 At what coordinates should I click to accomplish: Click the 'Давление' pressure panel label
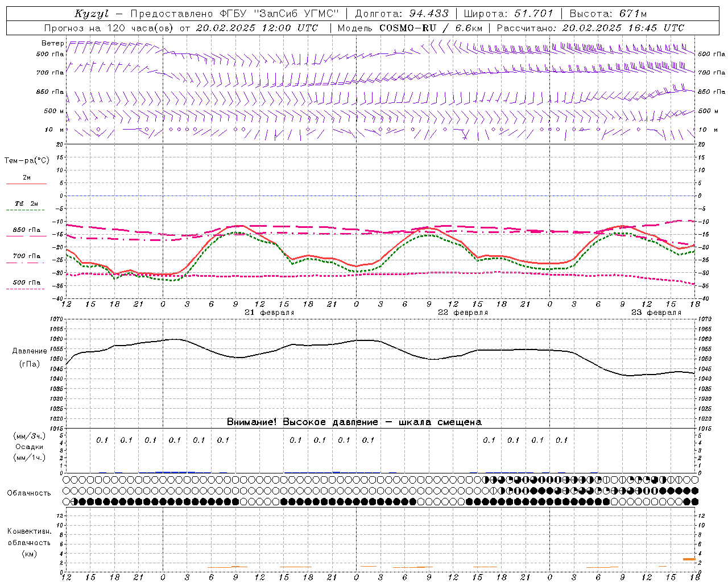pos(30,351)
